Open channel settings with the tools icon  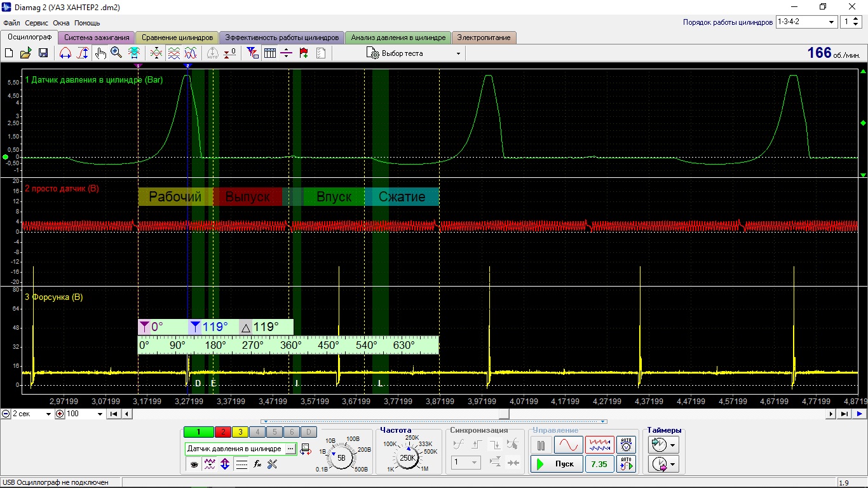click(x=273, y=464)
